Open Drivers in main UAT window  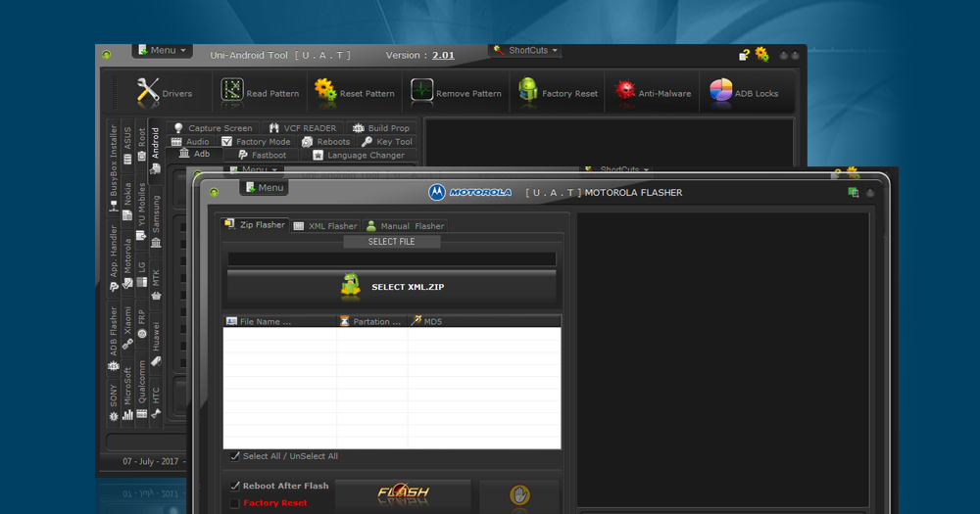[x=164, y=93]
